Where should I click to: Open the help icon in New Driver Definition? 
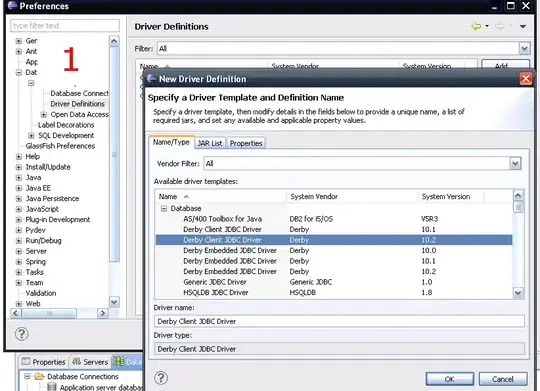[160, 378]
